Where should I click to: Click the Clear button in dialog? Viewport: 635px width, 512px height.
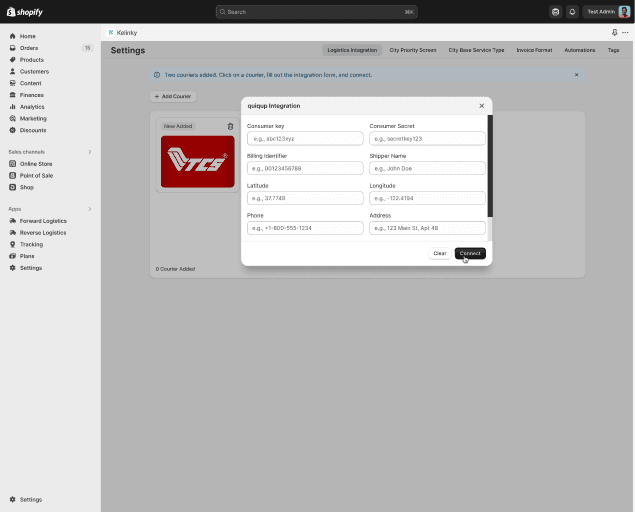[439, 253]
